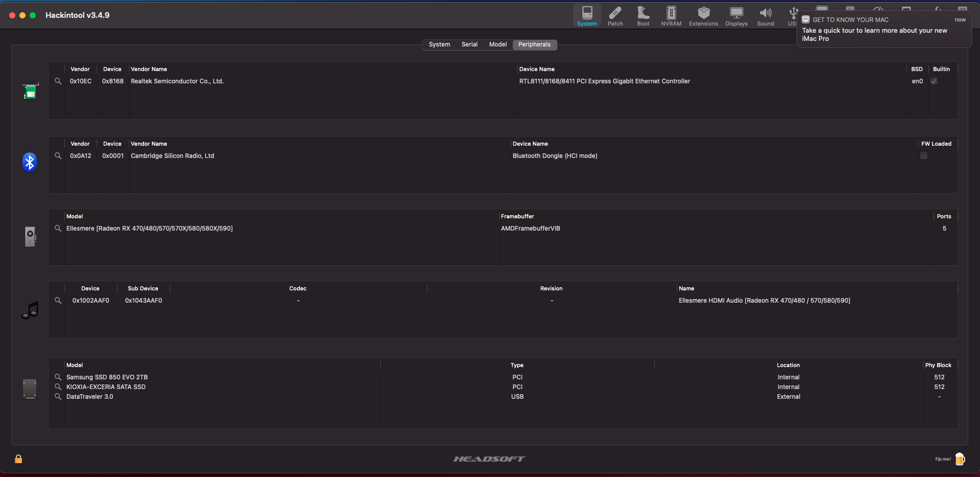Open the Extensions section in the toolbar

[703, 15]
